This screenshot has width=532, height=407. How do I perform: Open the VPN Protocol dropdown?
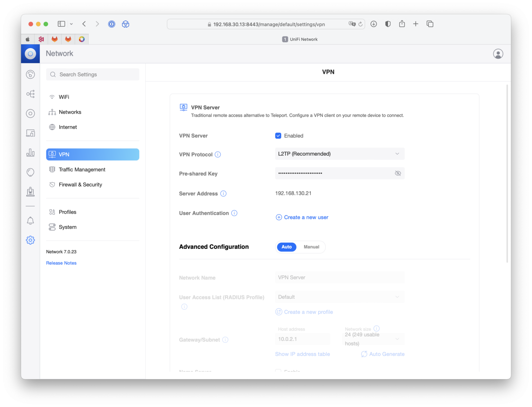(339, 154)
